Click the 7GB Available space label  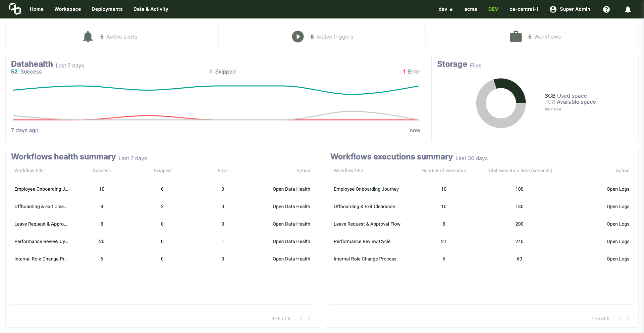tap(570, 102)
